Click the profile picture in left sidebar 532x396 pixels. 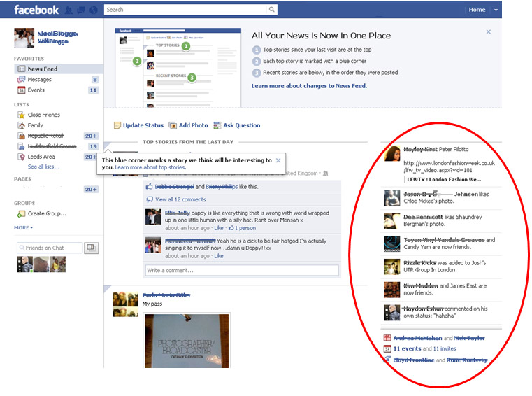24,38
